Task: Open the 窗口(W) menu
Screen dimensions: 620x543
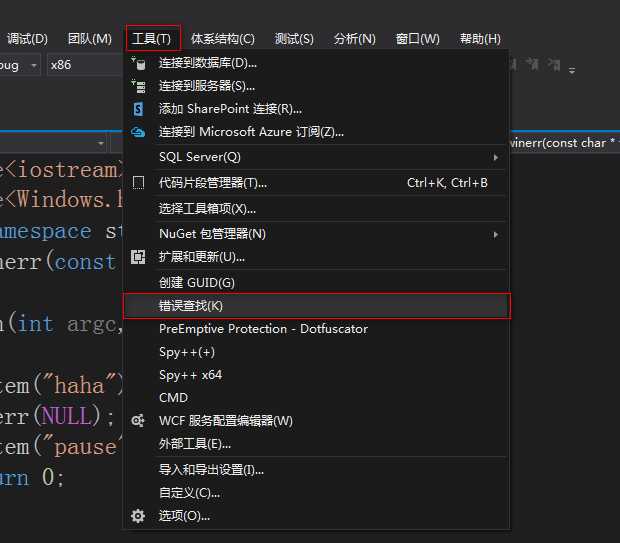Action: coord(418,38)
